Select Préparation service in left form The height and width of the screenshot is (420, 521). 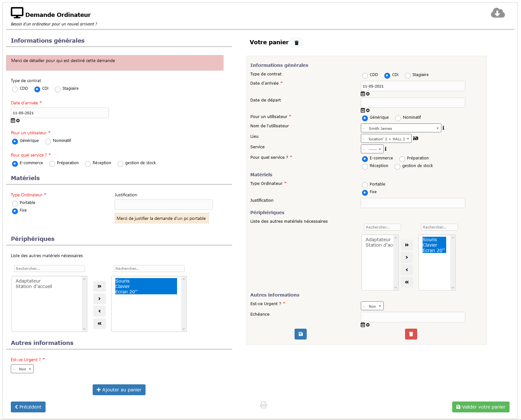point(52,164)
